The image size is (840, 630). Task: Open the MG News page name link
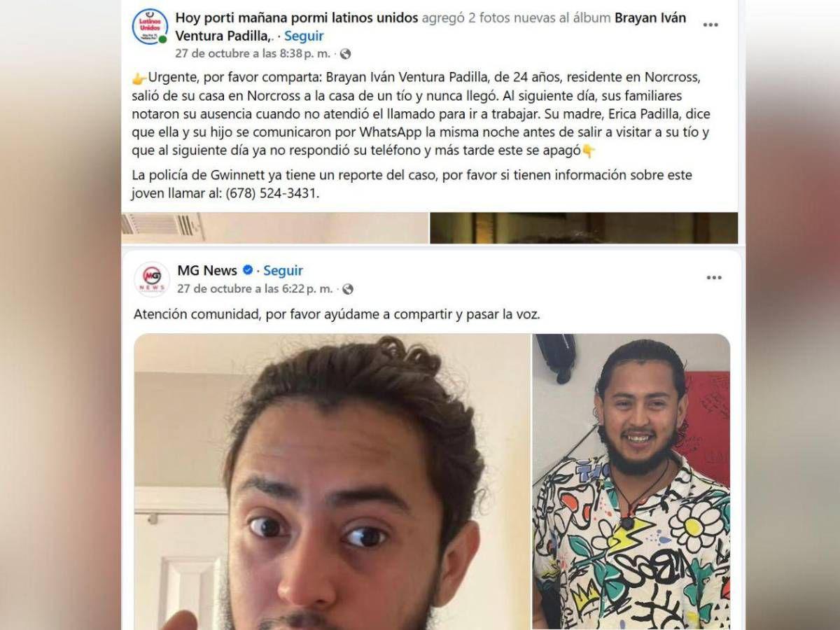207,270
